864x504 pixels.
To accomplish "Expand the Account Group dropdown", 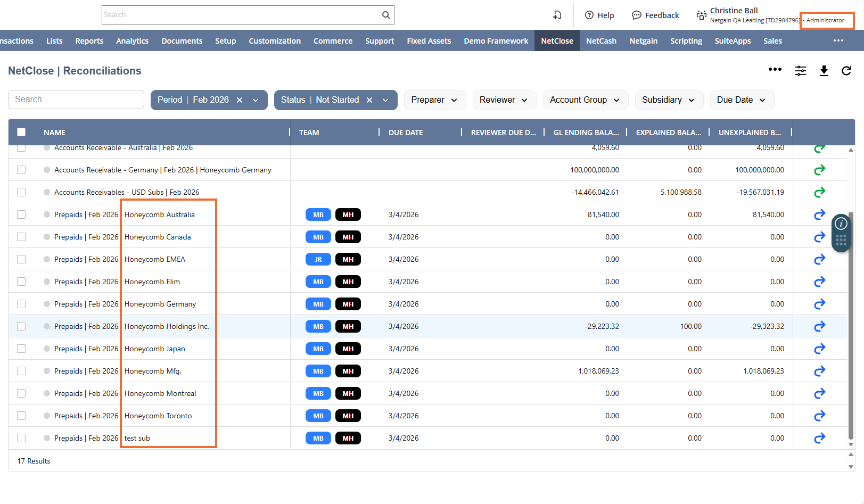I will point(585,100).
